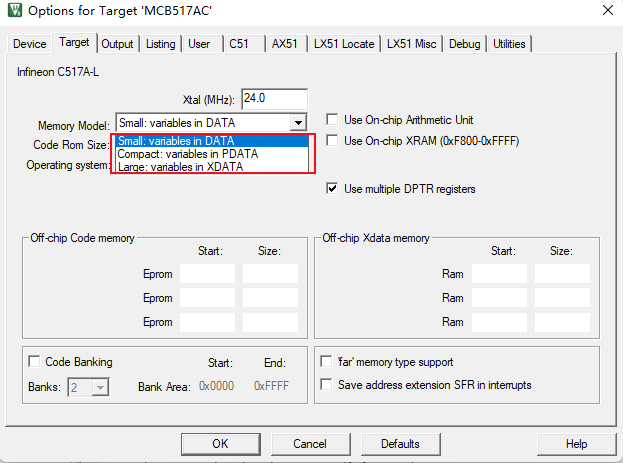Choose Large: variables in XDATA option
623x463 pixels.
(x=180, y=167)
